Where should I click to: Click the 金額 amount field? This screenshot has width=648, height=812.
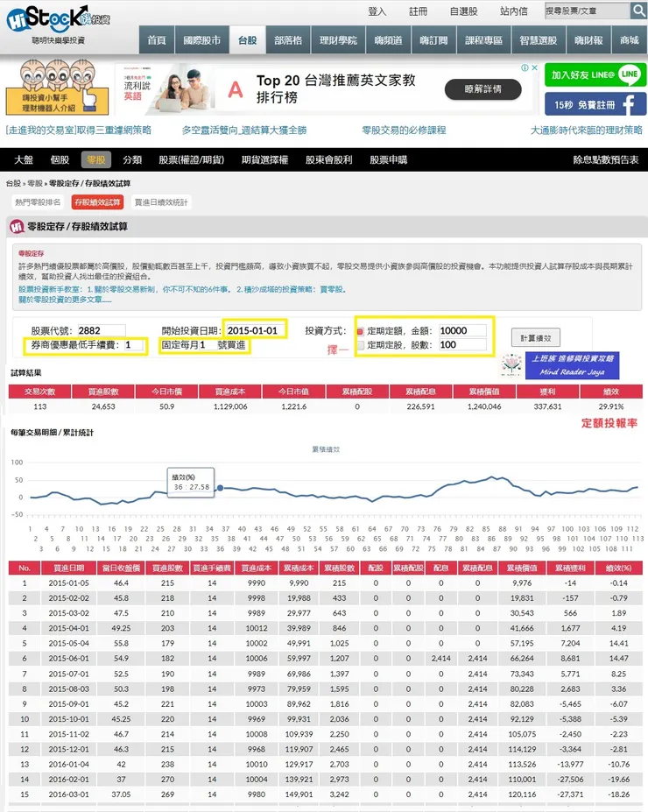[x=462, y=330]
